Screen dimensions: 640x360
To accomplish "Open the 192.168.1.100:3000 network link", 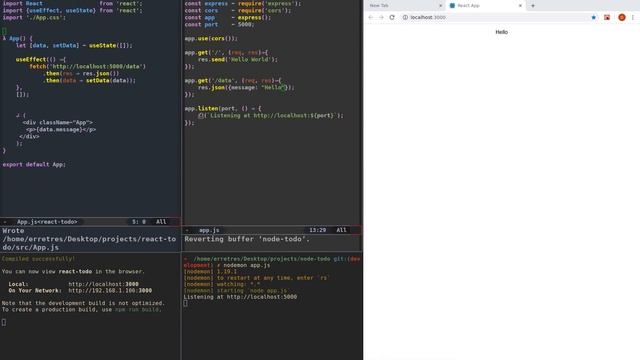I will tap(110, 291).
